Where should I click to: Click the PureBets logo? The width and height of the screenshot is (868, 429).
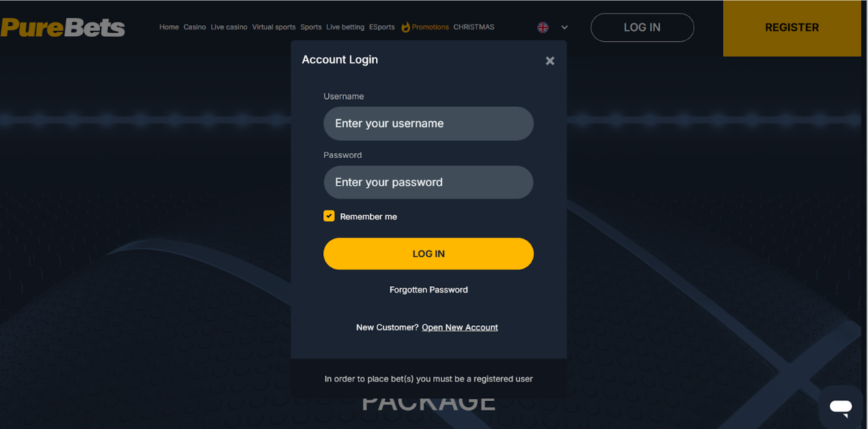pyautogui.click(x=62, y=27)
